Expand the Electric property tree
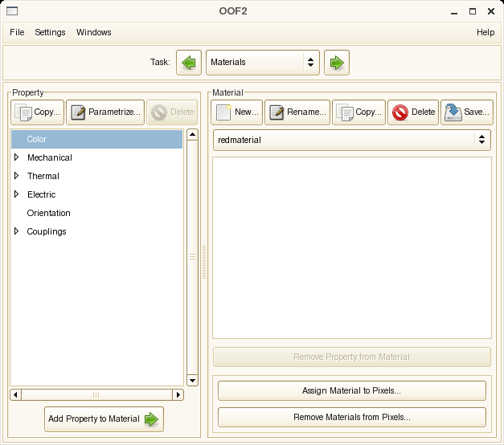 pos(16,194)
